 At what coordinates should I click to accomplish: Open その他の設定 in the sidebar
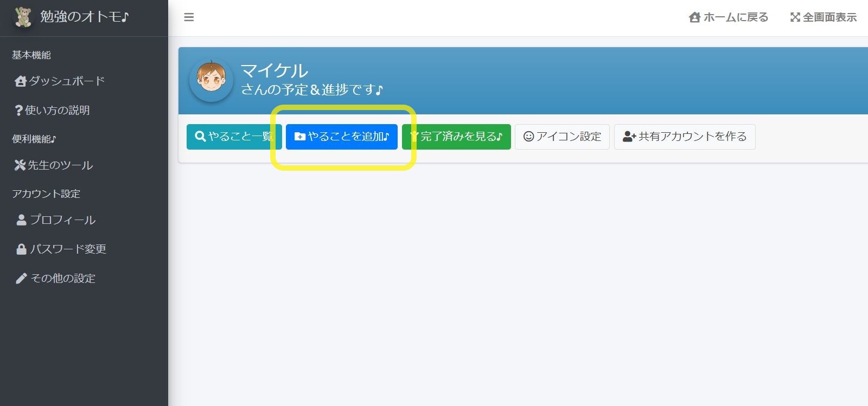[x=56, y=278]
